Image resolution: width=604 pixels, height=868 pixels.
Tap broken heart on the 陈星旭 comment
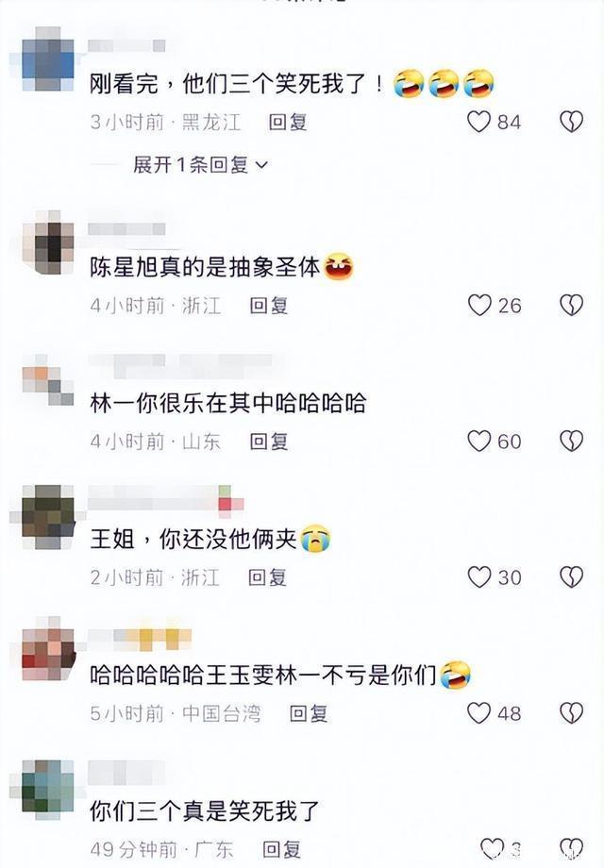tap(571, 305)
